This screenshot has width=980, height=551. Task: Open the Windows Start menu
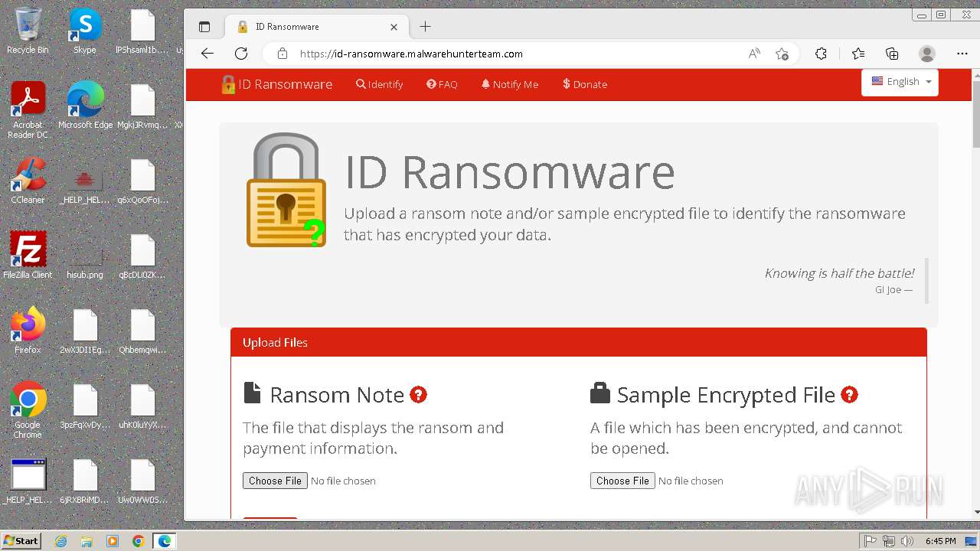[21, 541]
